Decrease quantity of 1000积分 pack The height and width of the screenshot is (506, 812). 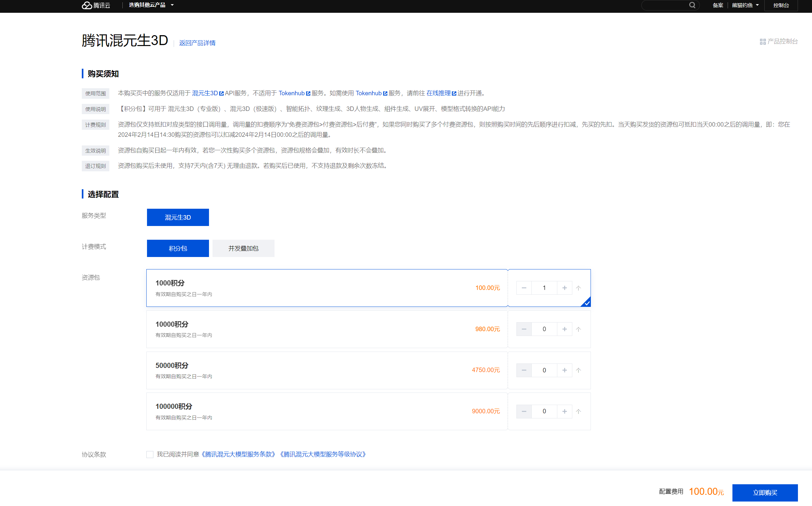tap(524, 288)
